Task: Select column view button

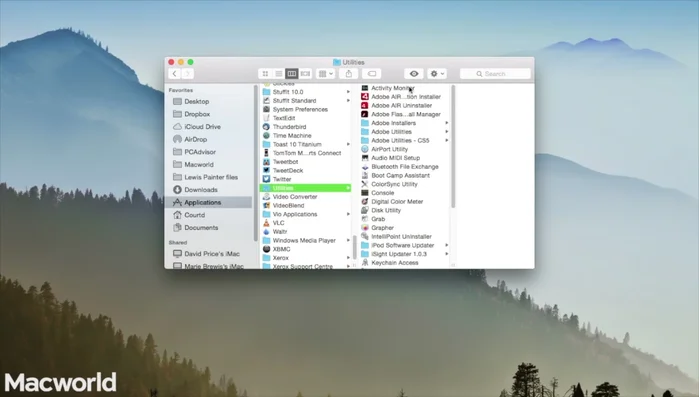Action: tap(292, 74)
